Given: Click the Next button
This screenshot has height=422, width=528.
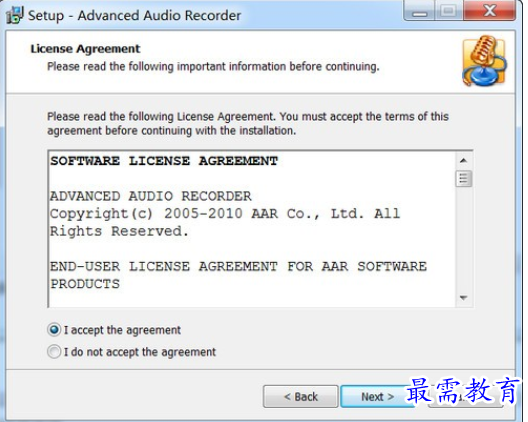Looking at the screenshot, I should (x=377, y=396).
